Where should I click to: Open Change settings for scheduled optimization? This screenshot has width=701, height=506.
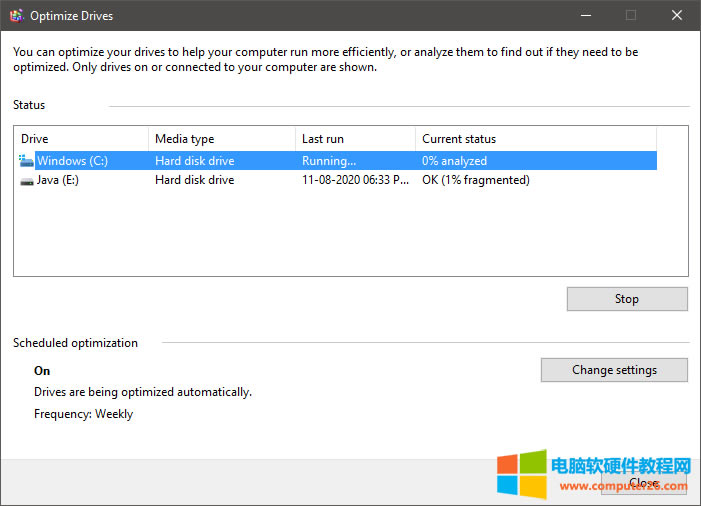click(614, 370)
